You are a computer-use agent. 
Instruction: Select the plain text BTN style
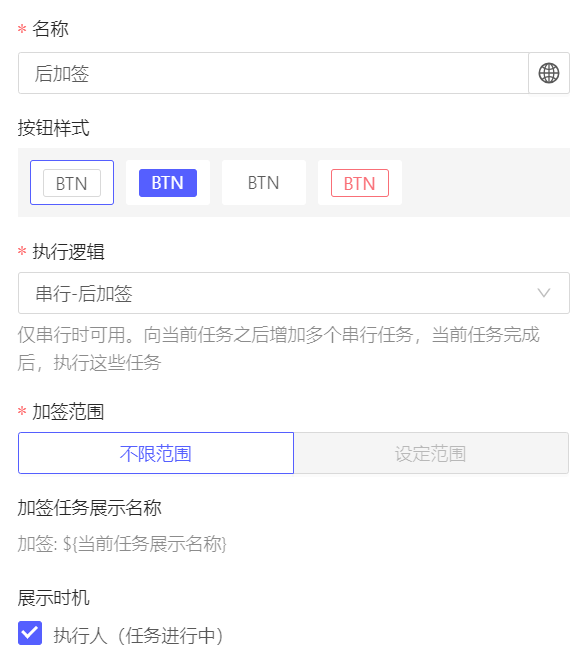264,182
